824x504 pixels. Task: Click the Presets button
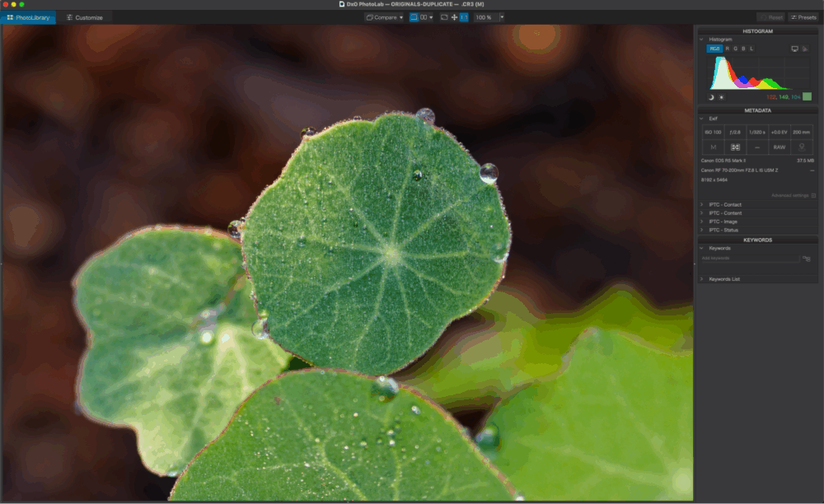803,17
